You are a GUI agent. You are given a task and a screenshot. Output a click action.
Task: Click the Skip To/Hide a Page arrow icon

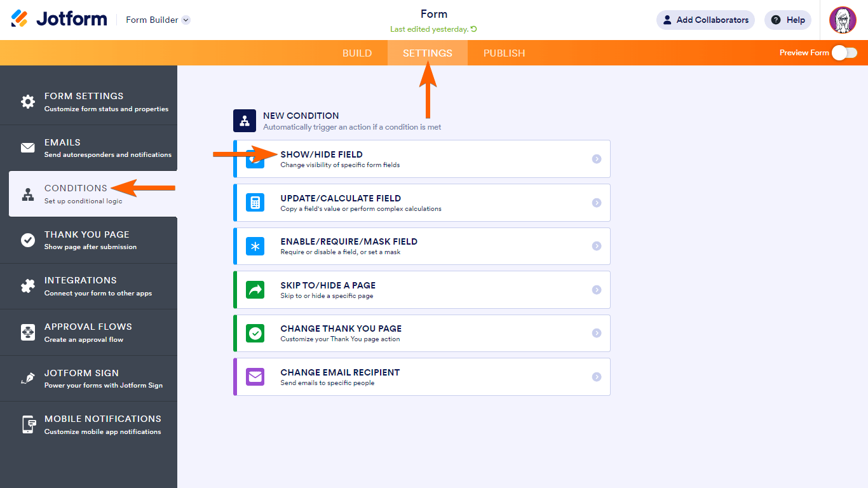coord(255,290)
